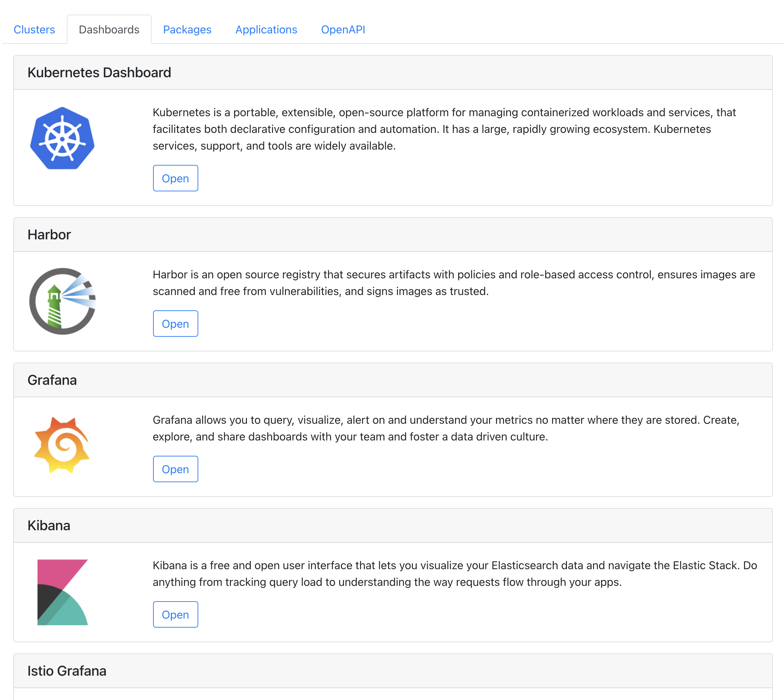784x700 pixels.
Task: Open the Kubernetes Dashboard
Action: [x=175, y=178]
